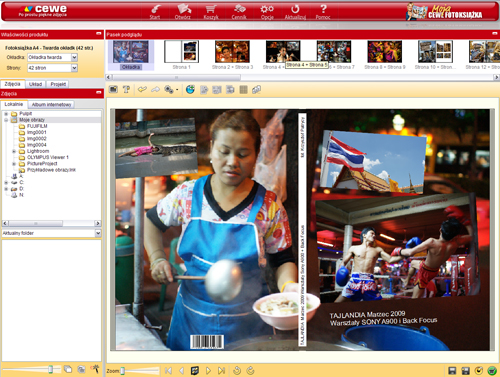
Task: Open the Okładka cover type dropdown
Action: [x=74, y=57]
